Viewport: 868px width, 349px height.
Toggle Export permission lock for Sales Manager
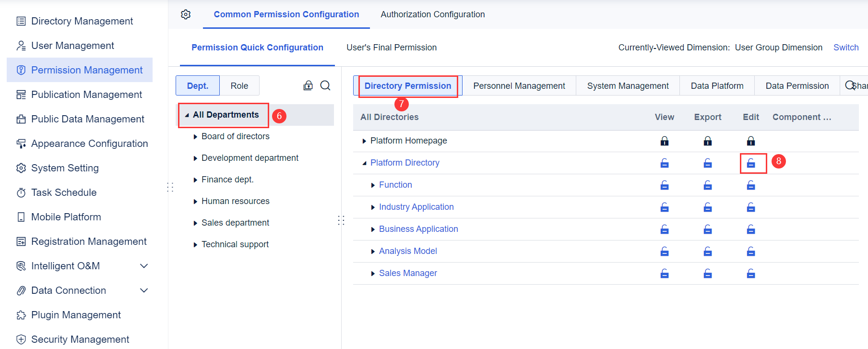[x=708, y=274]
